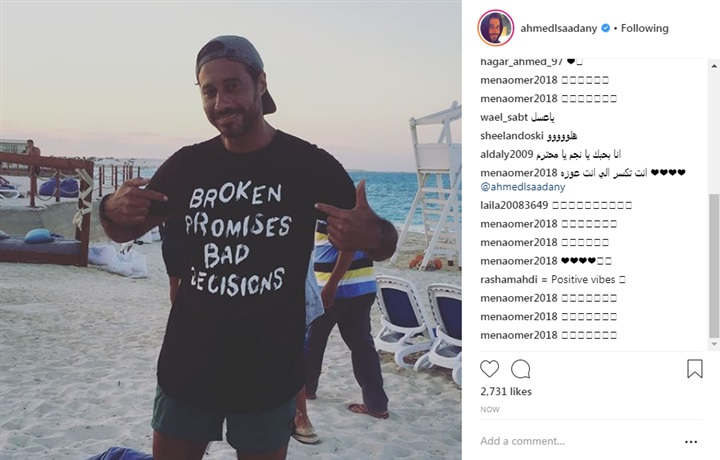View the 2,731 likes list
The height and width of the screenshot is (460, 720).
(506, 392)
